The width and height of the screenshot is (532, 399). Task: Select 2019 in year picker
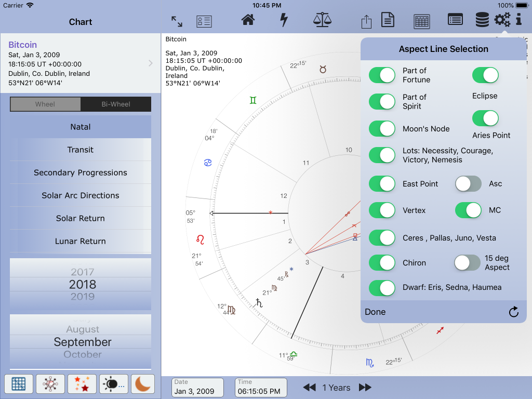[x=83, y=297]
